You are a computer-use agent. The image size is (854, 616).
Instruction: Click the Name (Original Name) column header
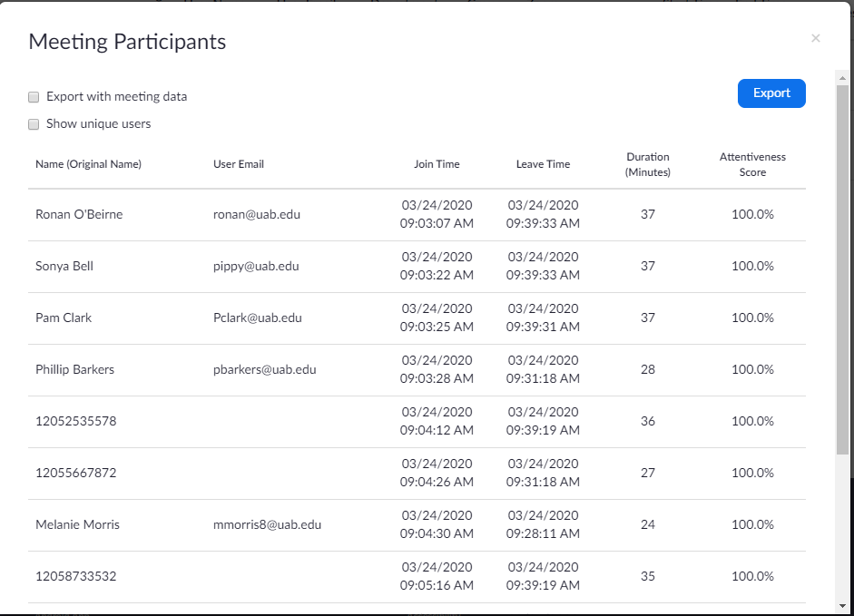pyautogui.click(x=88, y=164)
